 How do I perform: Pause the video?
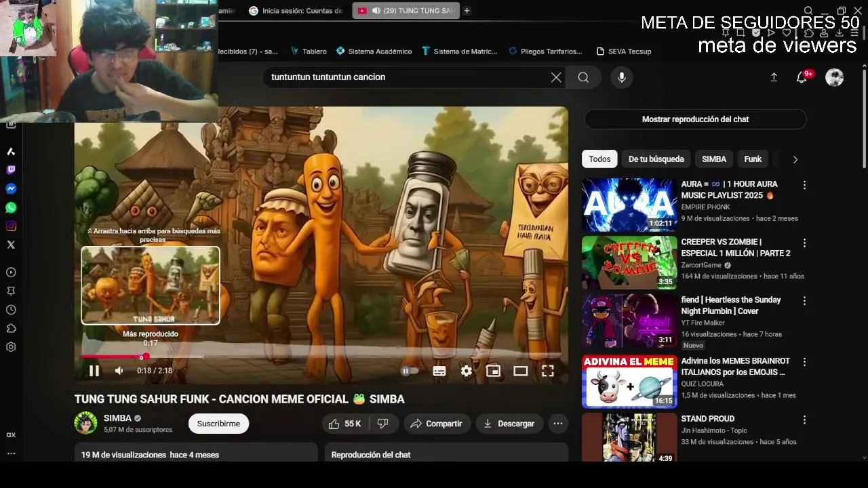click(x=94, y=371)
